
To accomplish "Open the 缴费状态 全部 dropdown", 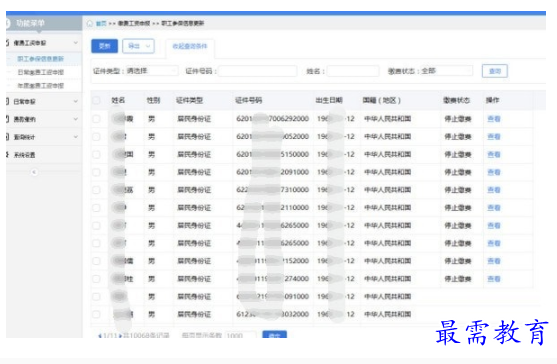I will click(x=446, y=71).
